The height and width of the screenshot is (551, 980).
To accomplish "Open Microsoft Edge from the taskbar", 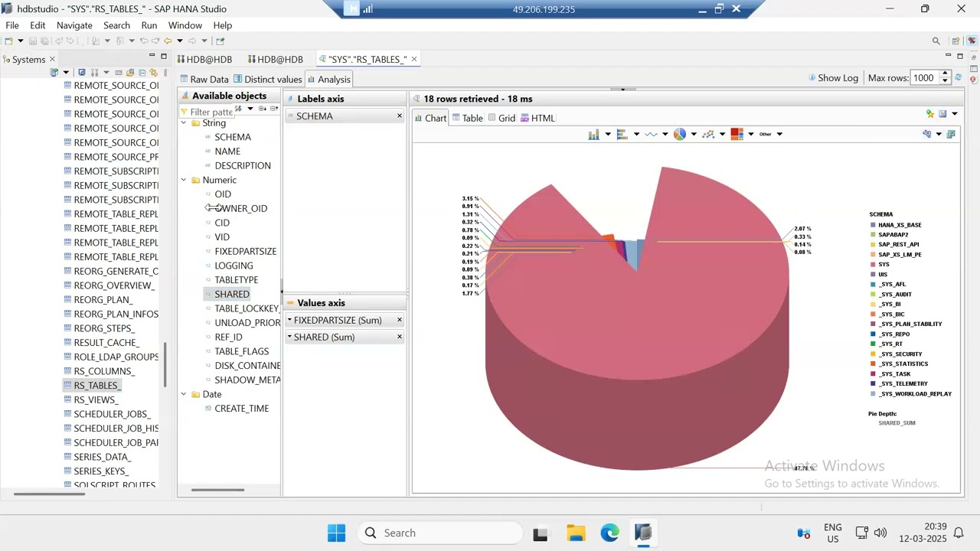I will coord(610,533).
